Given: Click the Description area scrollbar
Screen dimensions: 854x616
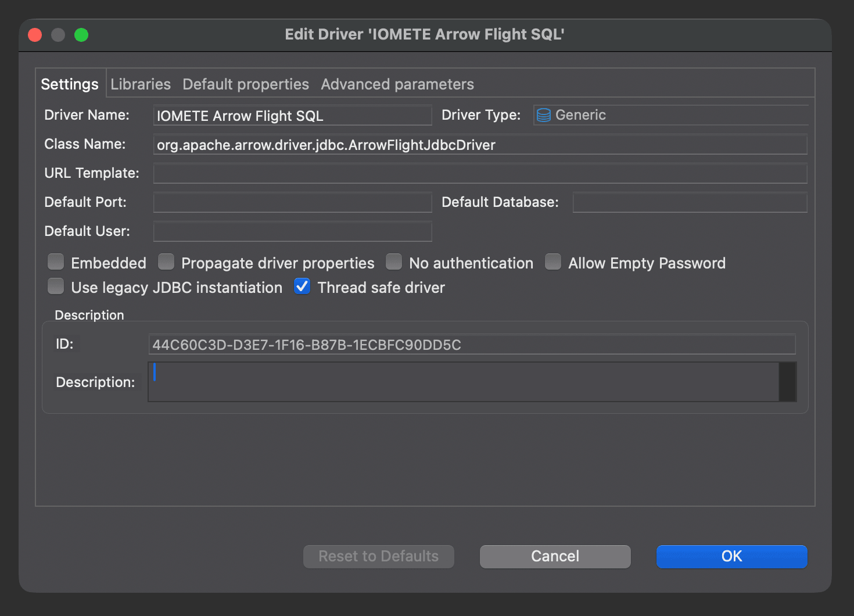Looking at the screenshot, I should click(788, 382).
